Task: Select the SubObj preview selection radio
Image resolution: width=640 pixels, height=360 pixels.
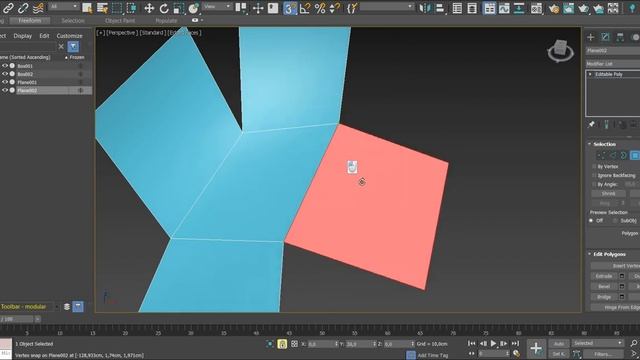Action: 615,220
